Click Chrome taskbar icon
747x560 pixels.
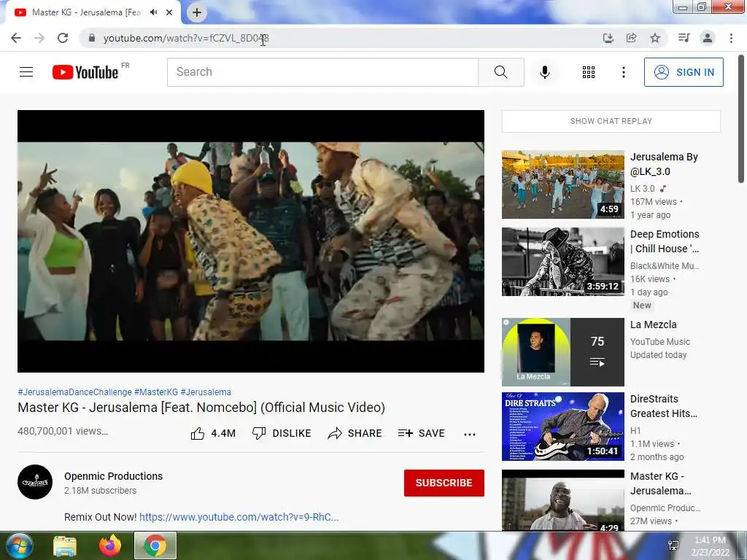point(155,545)
